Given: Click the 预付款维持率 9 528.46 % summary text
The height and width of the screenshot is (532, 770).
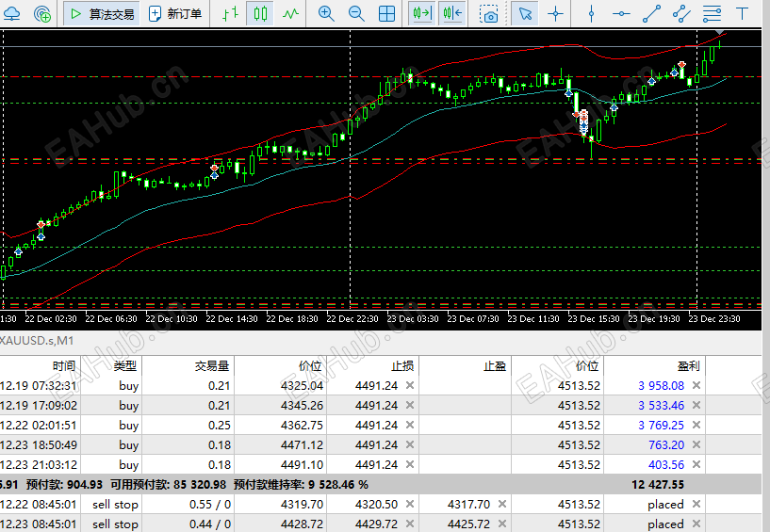Looking at the screenshot, I should (301, 484).
